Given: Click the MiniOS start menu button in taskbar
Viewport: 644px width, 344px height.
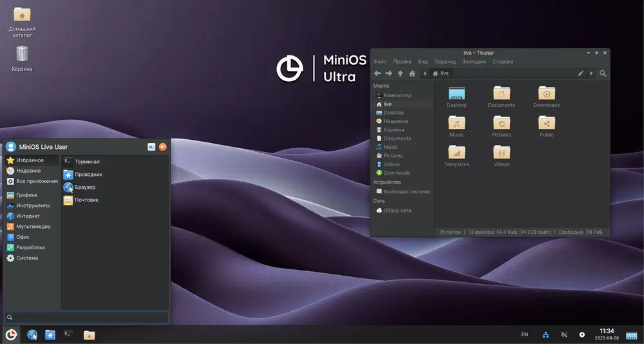Looking at the screenshot, I should 11,335.
